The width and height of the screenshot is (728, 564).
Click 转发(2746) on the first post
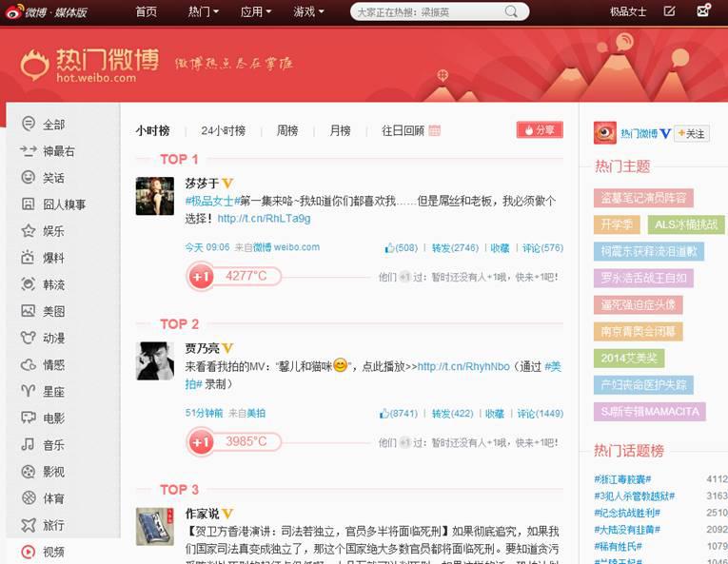(x=455, y=248)
